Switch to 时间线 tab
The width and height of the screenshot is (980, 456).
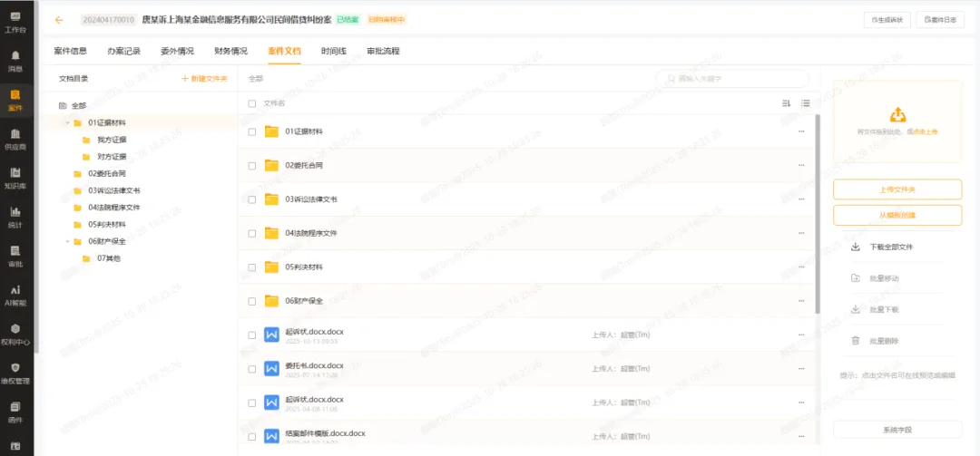click(334, 52)
